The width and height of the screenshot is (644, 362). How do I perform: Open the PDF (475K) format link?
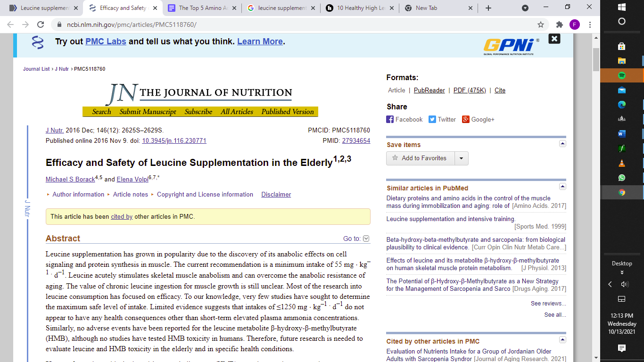pyautogui.click(x=469, y=90)
